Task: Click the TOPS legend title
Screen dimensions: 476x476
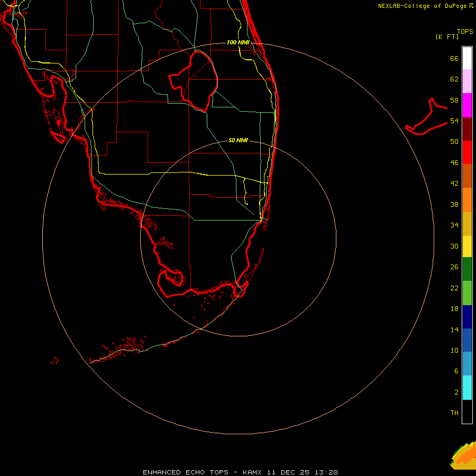Action: tap(465, 31)
